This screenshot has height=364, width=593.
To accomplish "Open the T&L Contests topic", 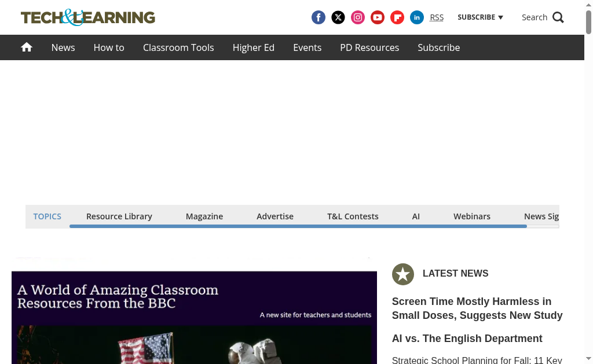I will [x=353, y=216].
